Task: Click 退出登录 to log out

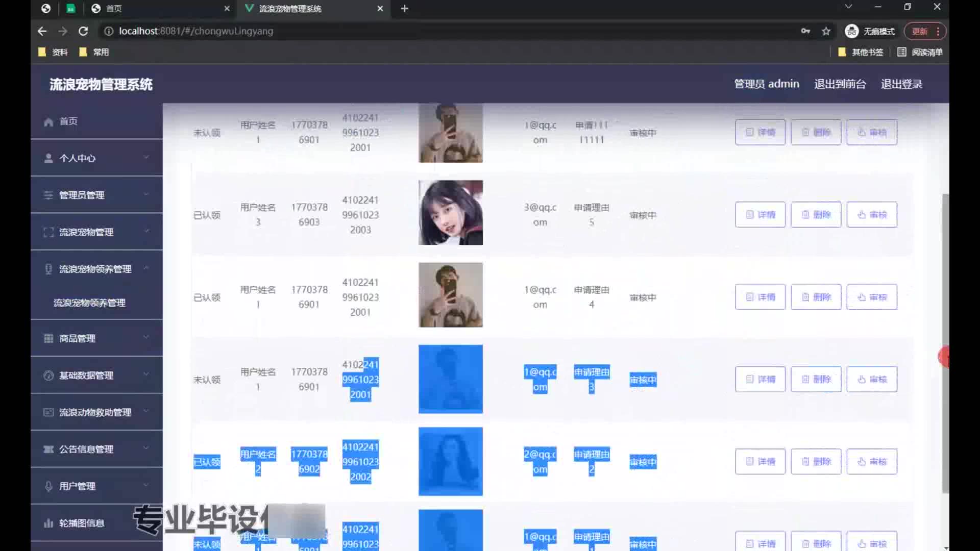Action: click(901, 84)
